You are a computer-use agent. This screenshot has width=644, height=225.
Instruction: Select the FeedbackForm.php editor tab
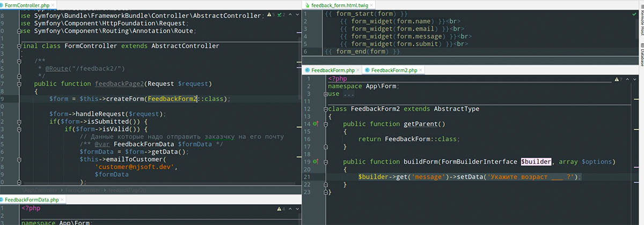(x=332, y=70)
